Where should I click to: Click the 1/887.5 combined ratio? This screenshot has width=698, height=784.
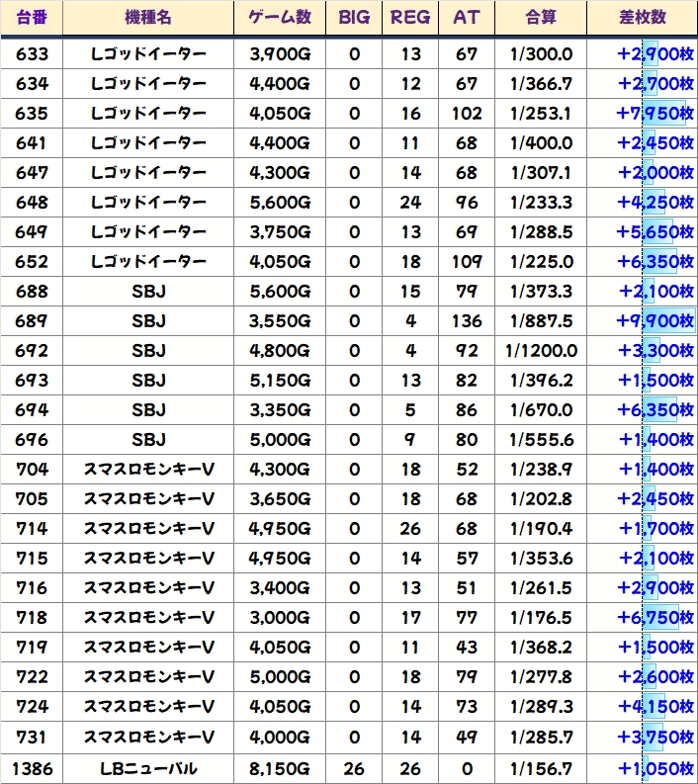tap(541, 321)
